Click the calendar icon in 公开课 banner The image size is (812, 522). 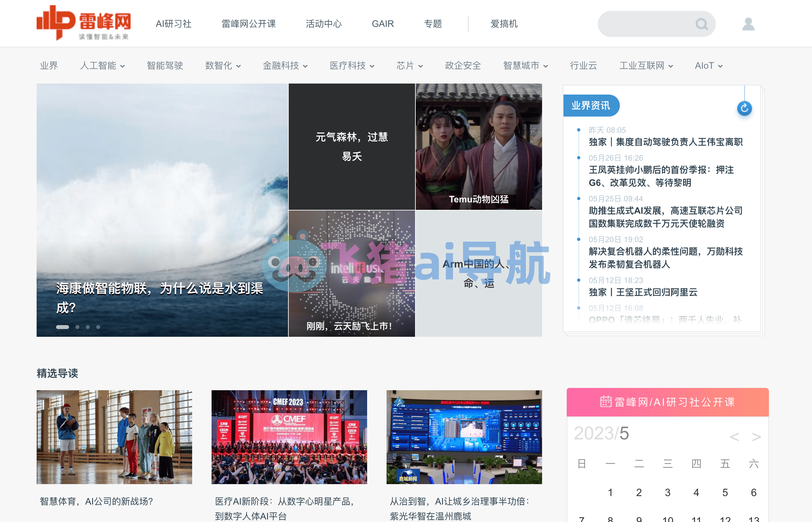tap(606, 402)
